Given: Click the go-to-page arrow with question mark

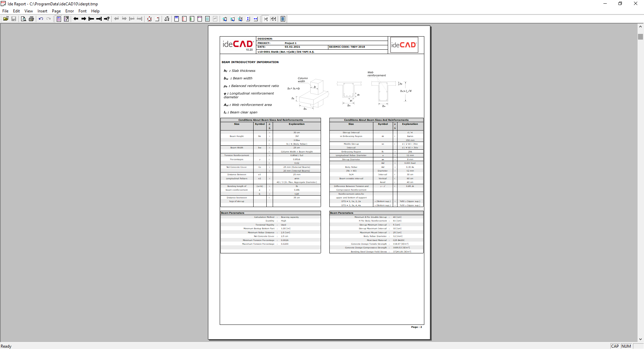Looking at the screenshot, I should point(107,19).
